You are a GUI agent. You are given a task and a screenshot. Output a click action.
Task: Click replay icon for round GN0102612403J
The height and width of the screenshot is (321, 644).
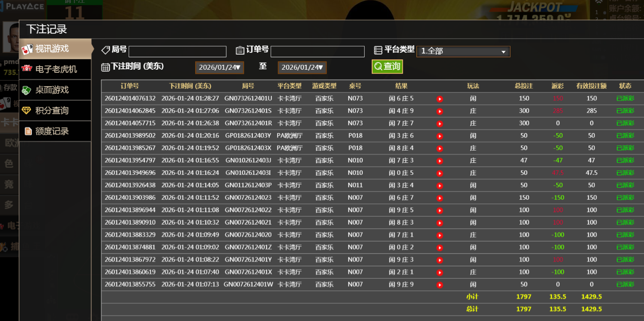[440, 161]
